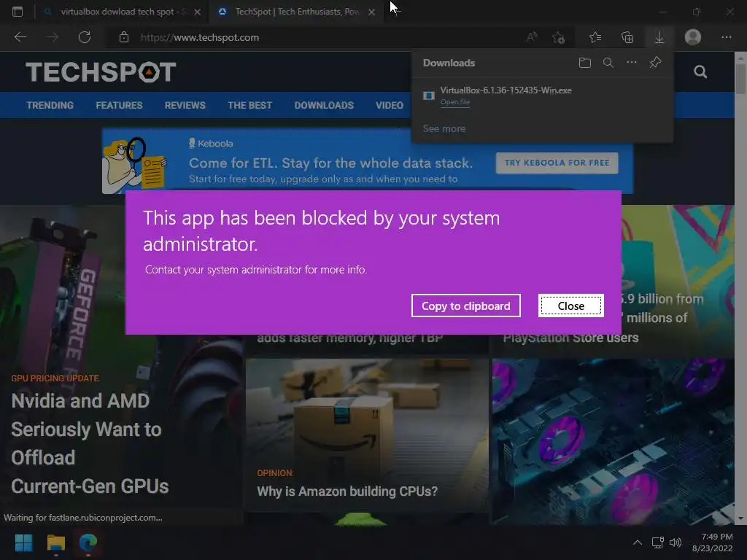The image size is (747, 560).
Task: Add this page to favorites star icon
Action: tap(558, 37)
